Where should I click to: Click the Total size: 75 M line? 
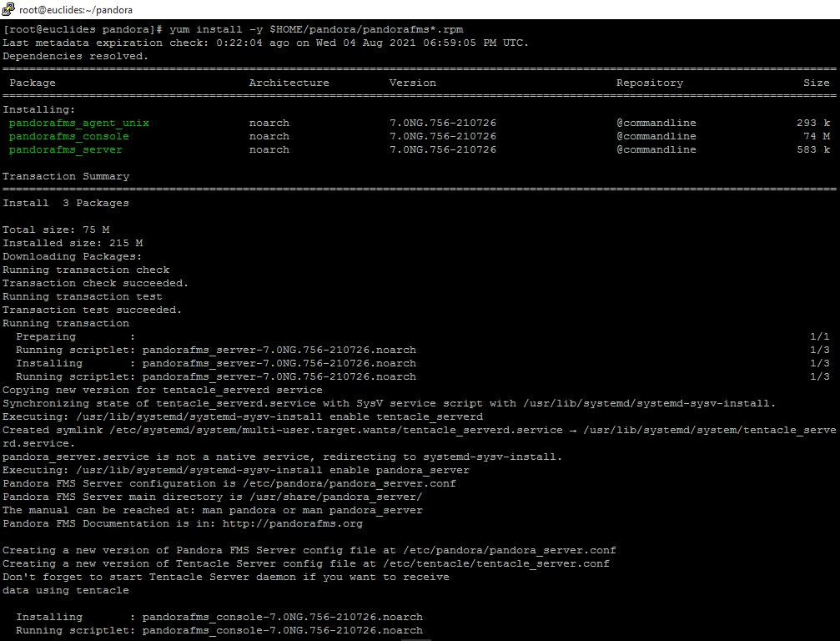pos(56,230)
